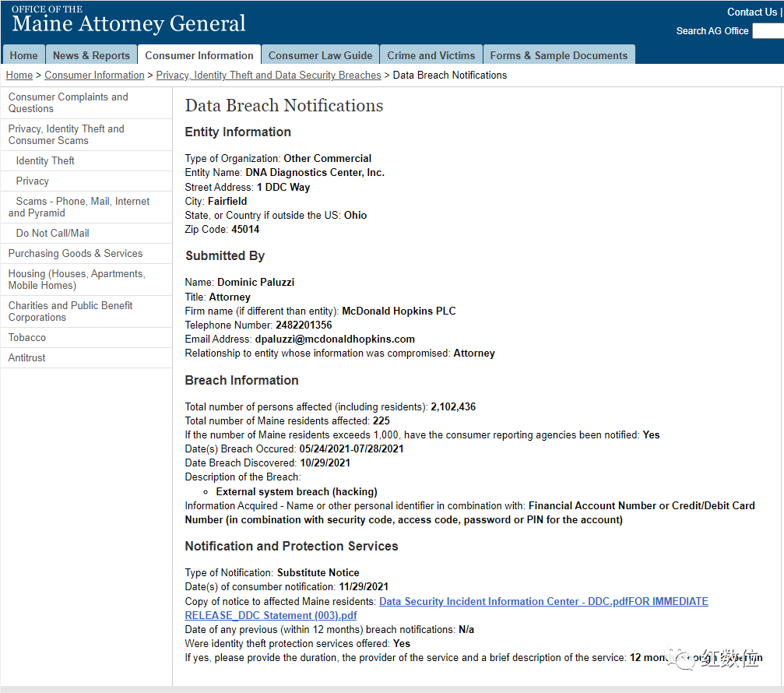Image resolution: width=784 pixels, height=693 pixels.
Task: Open the Consumer Law Guide tab
Action: pos(320,55)
